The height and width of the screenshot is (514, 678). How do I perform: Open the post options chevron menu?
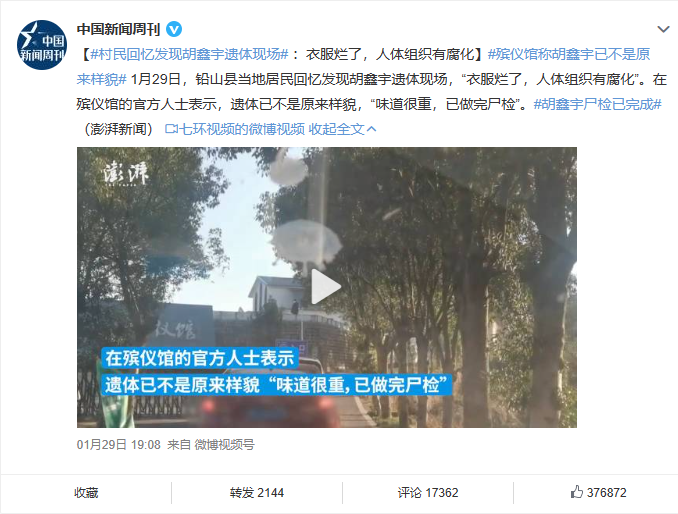[663, 29]
